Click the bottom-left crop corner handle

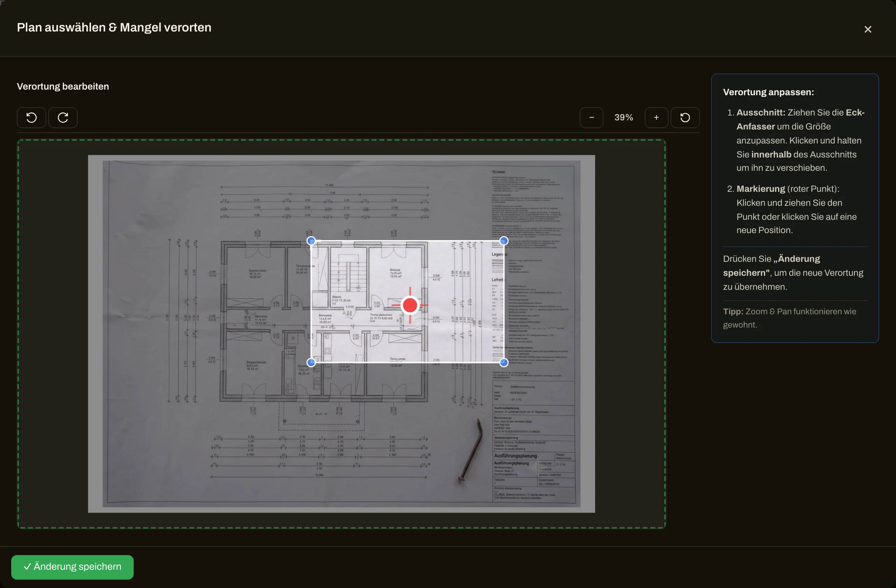pyautogui.click(x=311, y=363)
